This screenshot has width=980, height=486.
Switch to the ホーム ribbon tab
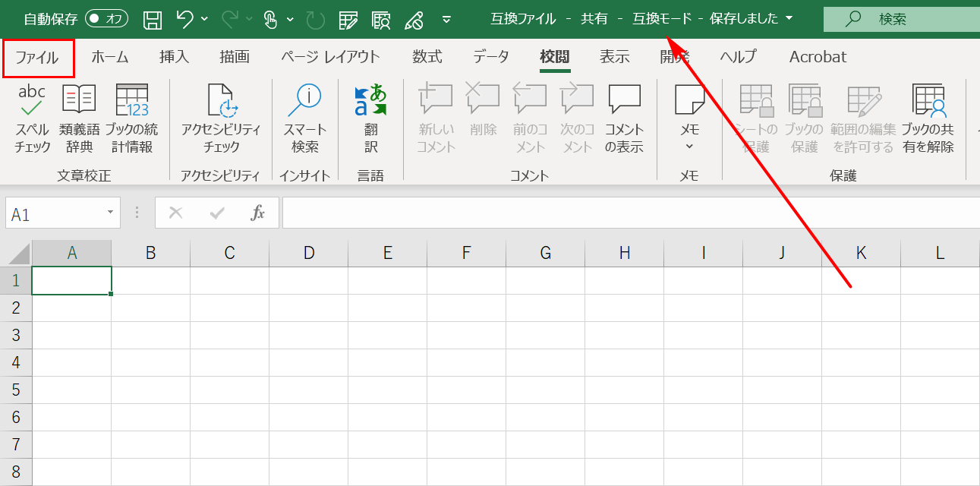109,56
